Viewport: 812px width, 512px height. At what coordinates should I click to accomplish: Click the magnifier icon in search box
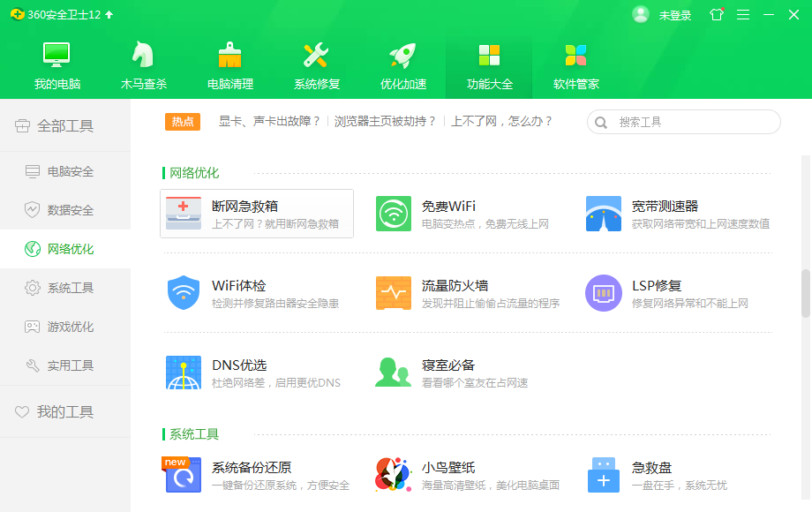tap(601, 122)
